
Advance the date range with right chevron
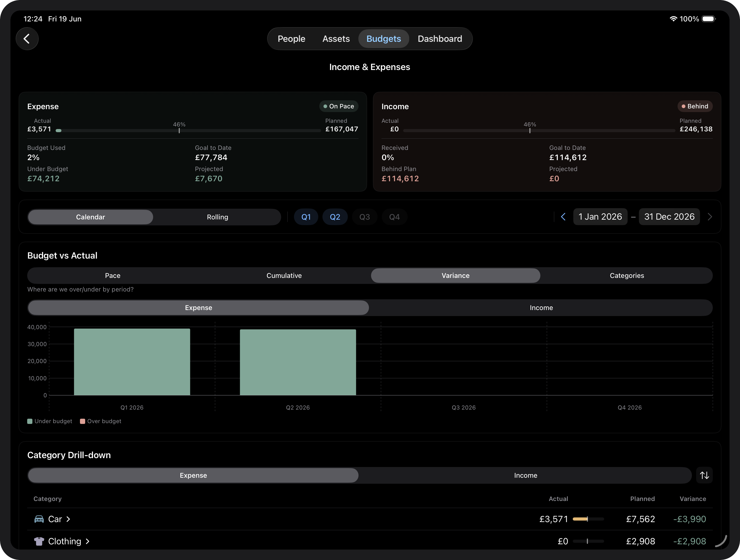(709, 217)
